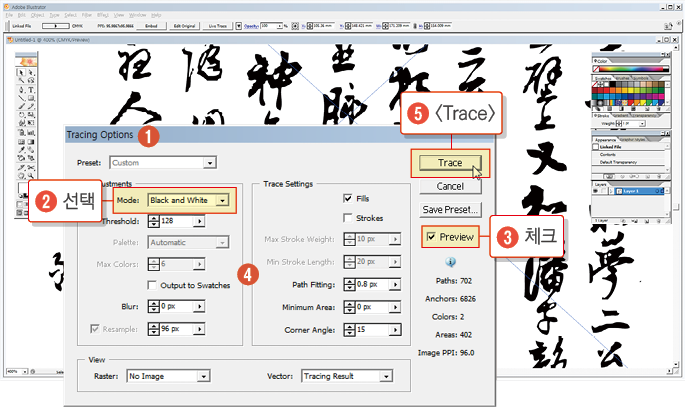Select the Eyedropper tool
The height and width of the screenshot is (407, 685).
21,150
